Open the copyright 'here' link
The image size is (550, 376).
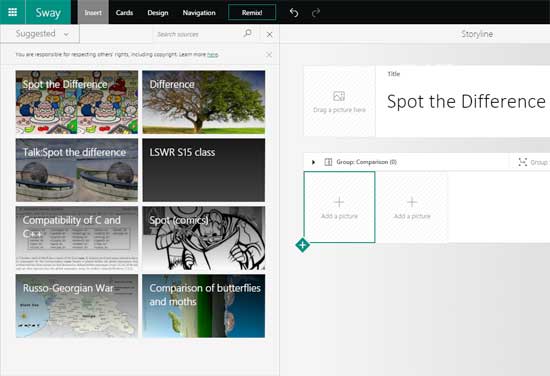coord(213,55)
